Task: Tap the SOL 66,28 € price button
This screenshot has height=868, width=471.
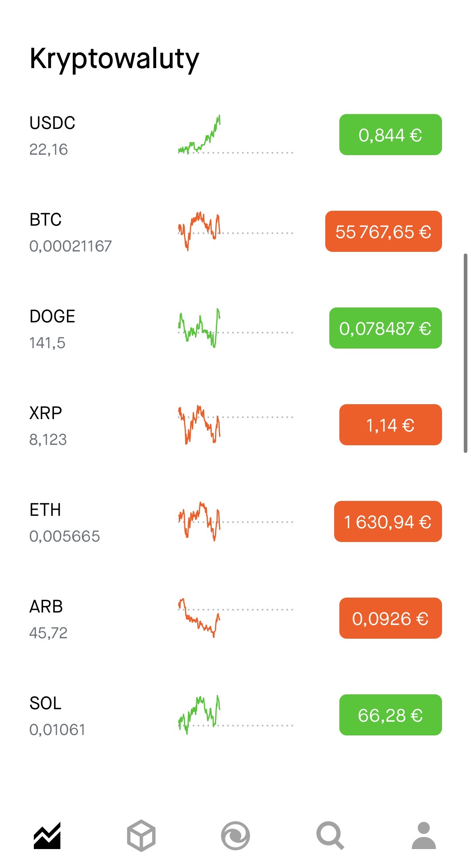Action: 390,715
